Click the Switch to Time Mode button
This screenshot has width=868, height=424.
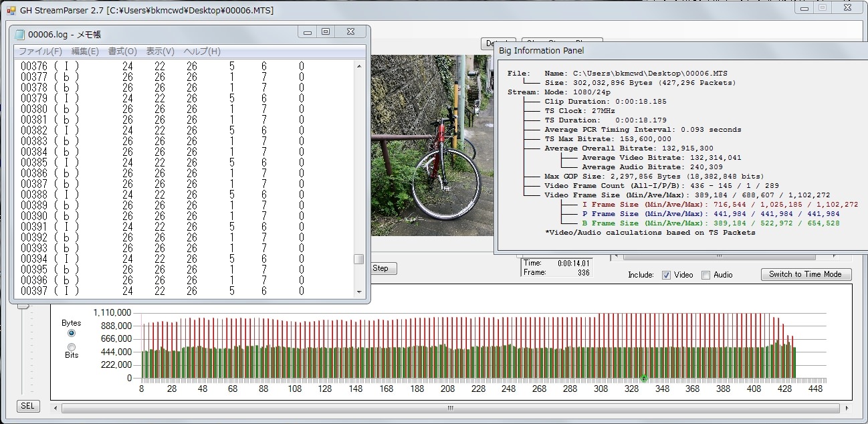click(x=805, y=274)
